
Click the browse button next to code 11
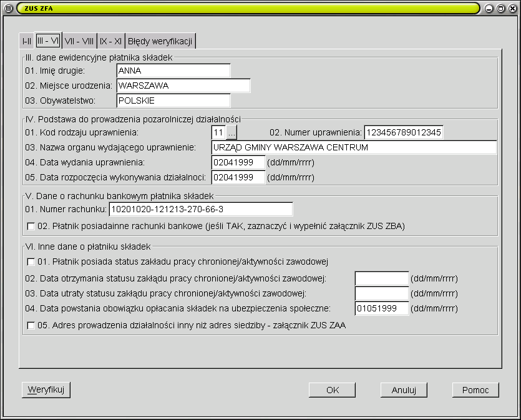tap(231, 132)
